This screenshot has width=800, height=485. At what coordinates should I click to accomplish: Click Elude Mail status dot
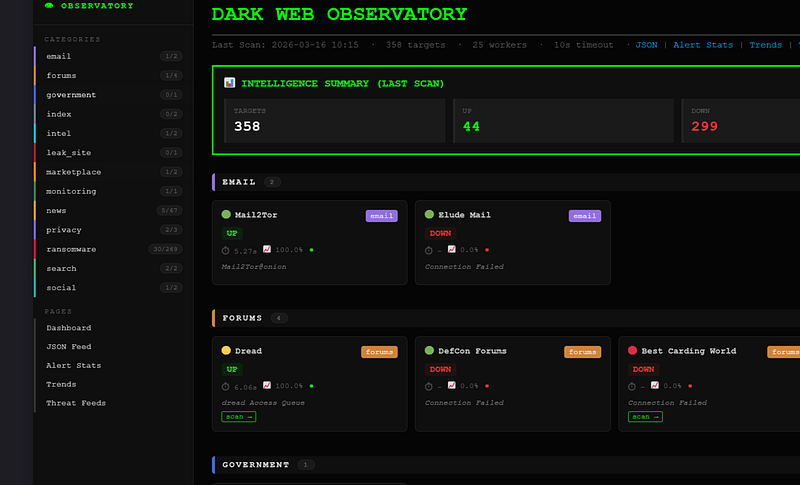(x=429, y=214)
